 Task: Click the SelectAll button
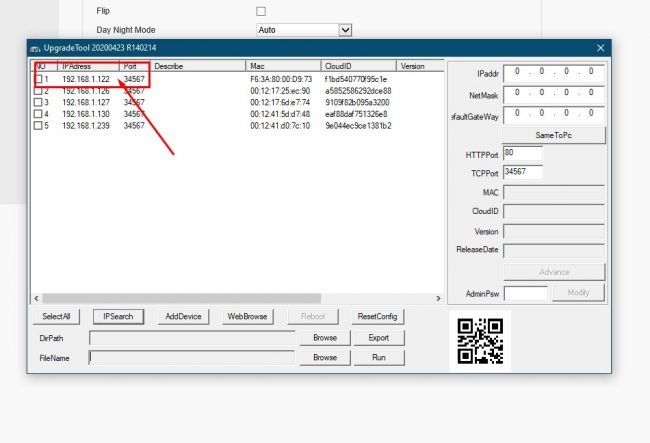tap(56, 316)
